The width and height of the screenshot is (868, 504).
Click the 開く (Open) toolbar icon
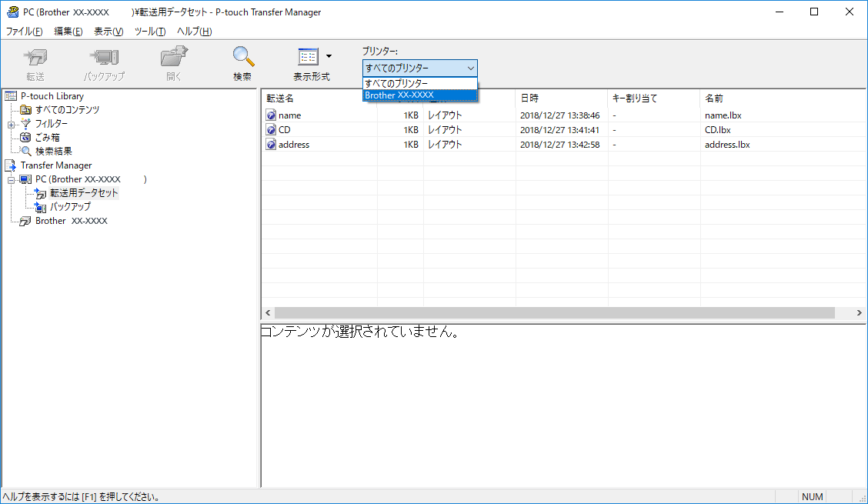(x=174, y=56)
